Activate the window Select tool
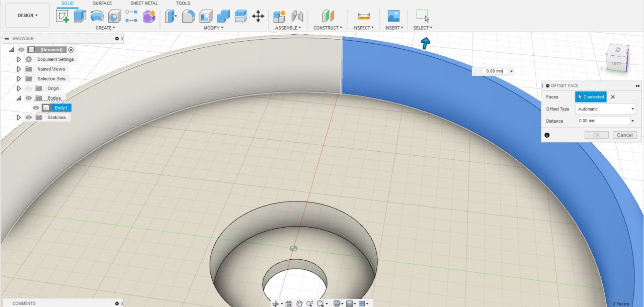Screen dimensions: 644x307 [423, 16]
